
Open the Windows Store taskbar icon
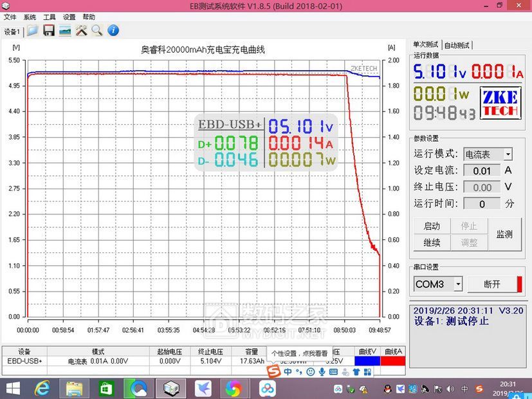click(x=105, y=388)
